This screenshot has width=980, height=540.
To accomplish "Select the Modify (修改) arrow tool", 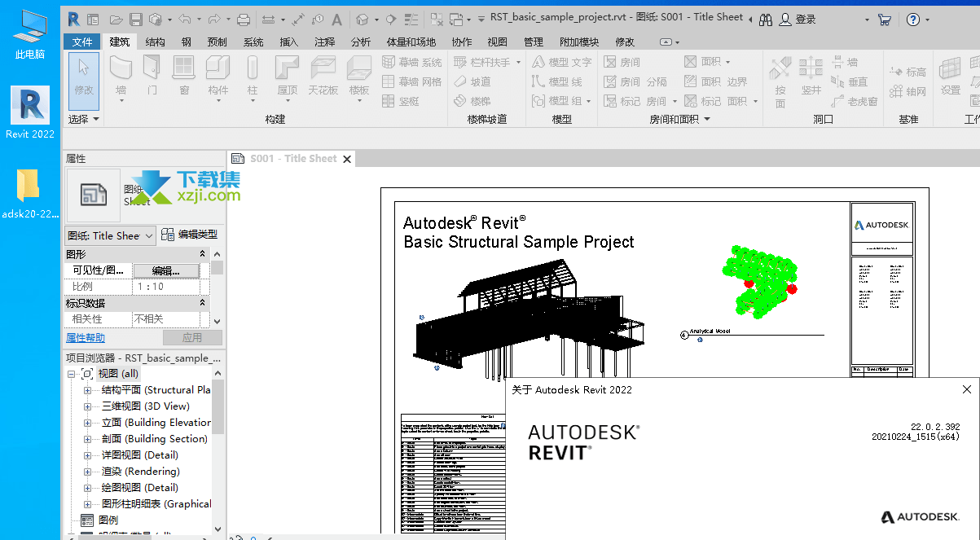I will [x=84, y=81].
